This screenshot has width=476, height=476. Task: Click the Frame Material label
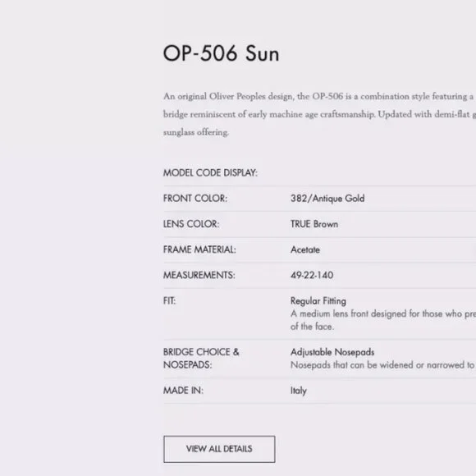pyautogui.click(x=199, y=249)
